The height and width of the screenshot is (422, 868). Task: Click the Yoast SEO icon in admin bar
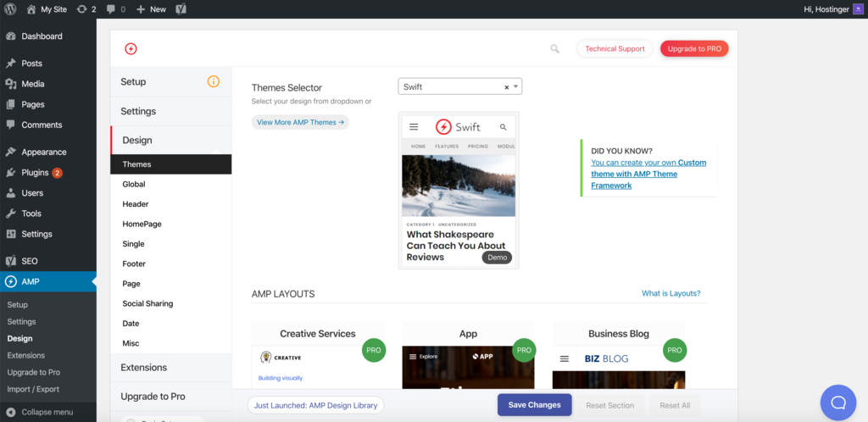click(x=181, y=9)
